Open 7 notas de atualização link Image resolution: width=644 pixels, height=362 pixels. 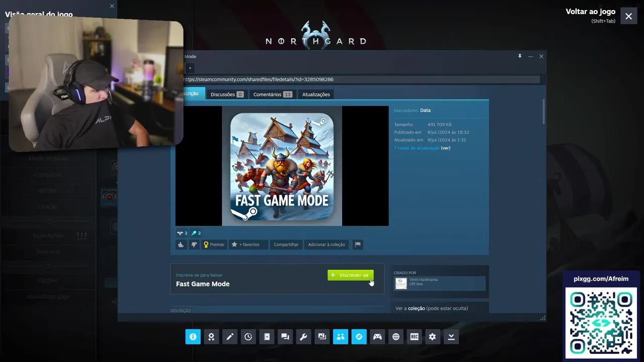click(x=417, y=148)
